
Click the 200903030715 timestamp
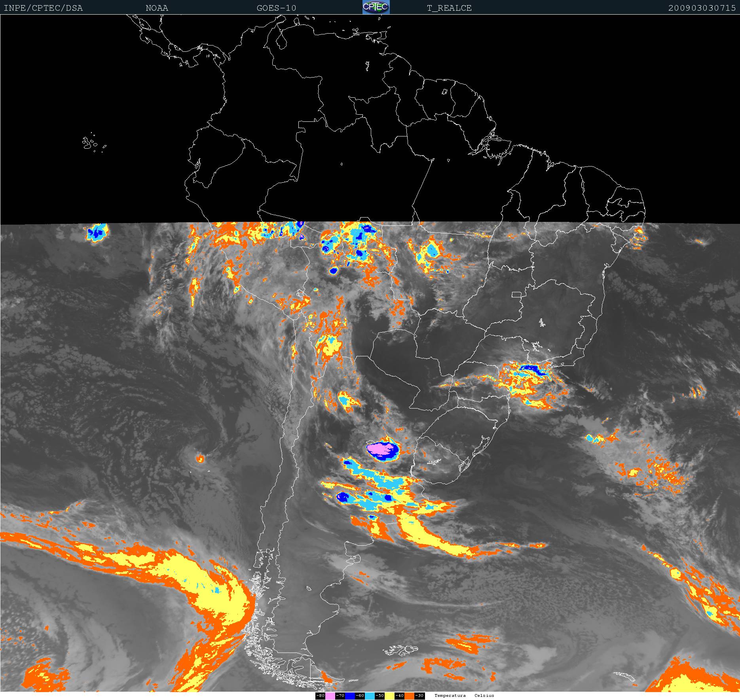click(x=702, y=8)
